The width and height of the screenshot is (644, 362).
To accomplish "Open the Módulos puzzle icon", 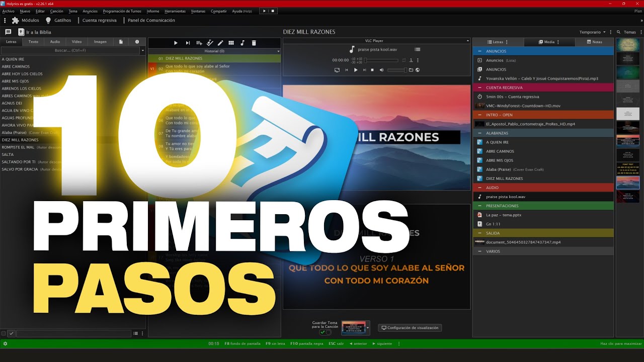I will pyautogui.click(x=15, y=21).
